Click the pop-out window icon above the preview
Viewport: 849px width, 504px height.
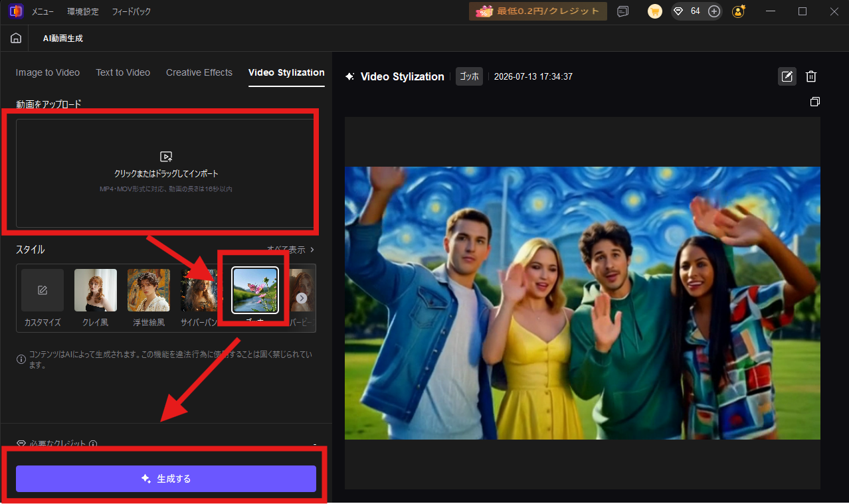(x=815, y=102)
